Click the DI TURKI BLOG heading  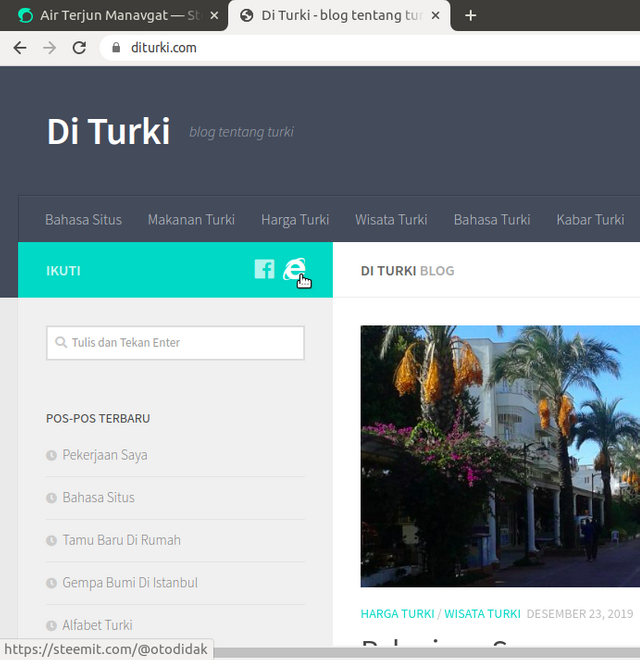click(x=408, y=271)
